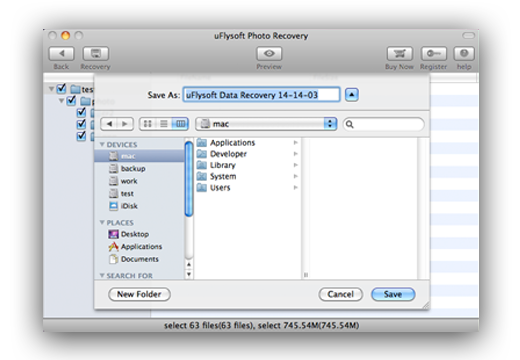The image size is (520, 360).
Task: Click the Register key icon
Action: tap(433, 53)
